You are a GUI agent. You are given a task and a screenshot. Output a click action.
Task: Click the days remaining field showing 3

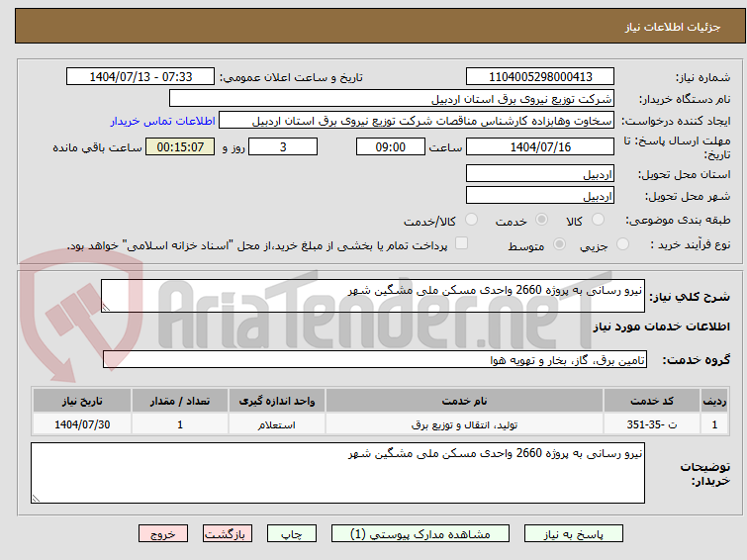pos(283,146)
